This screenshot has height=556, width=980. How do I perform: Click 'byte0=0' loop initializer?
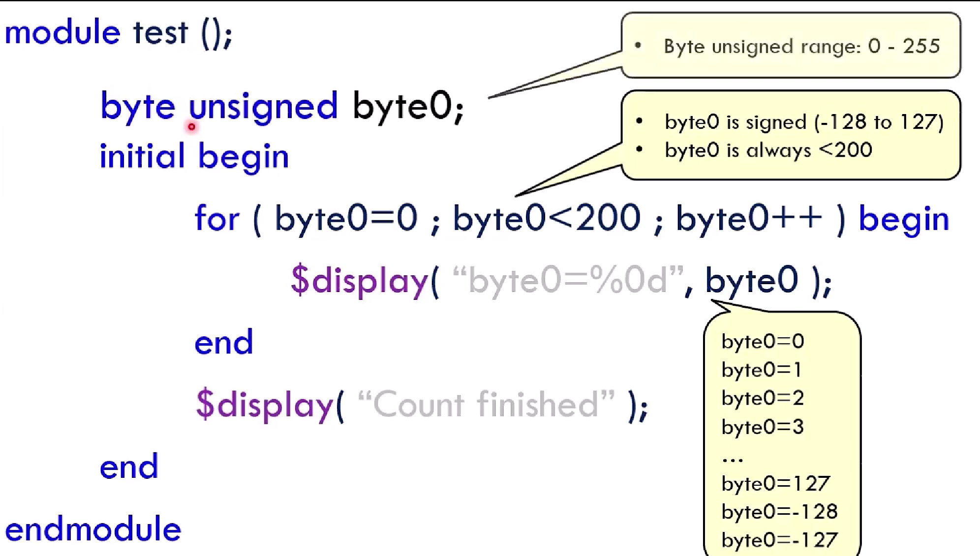click(346, 218)
